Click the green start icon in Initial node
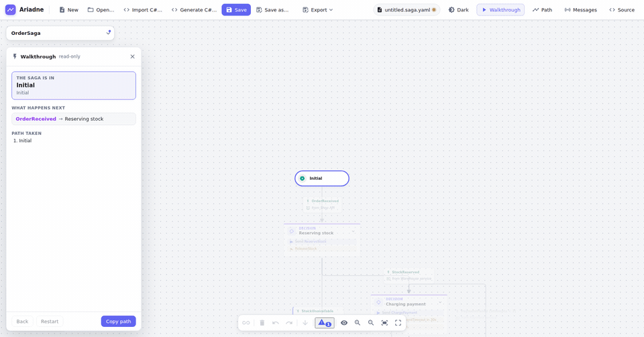The height and width of the screenshot is (337, 644). point(303,179)
